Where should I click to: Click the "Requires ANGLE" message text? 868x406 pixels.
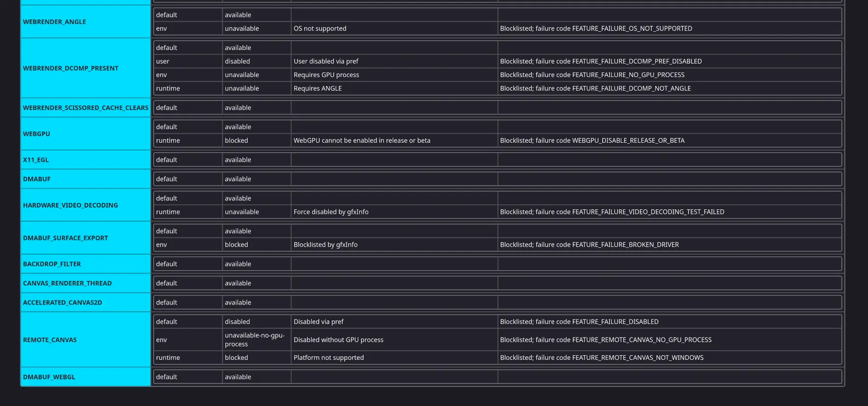click(x=317, y=88)
